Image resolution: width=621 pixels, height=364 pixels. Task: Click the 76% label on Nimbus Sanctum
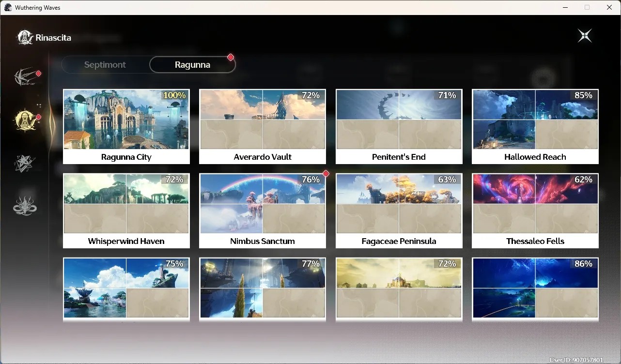pos(310,180)
